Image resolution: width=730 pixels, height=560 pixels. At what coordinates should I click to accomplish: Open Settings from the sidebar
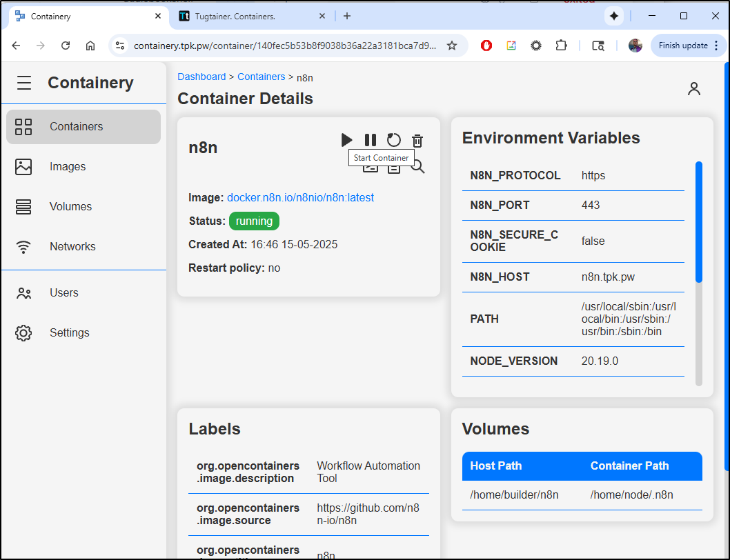tap(69, 332)
